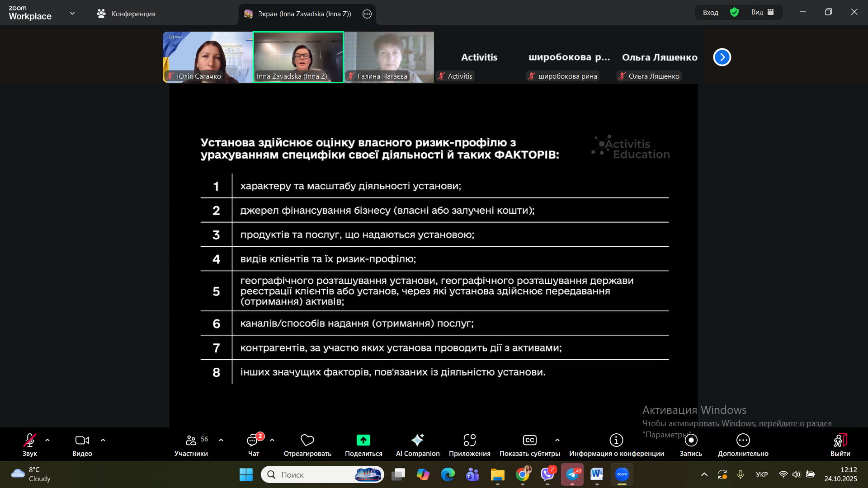The image size is (868, 488).
Task: Open AI Companion
Action: (417, 440)
